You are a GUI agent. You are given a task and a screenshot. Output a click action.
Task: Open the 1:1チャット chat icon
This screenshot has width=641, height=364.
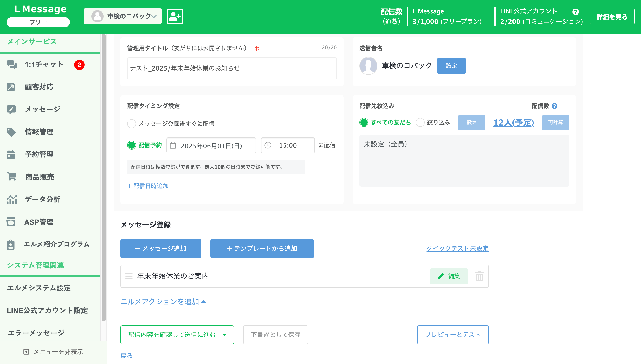[x=11, y=65]
